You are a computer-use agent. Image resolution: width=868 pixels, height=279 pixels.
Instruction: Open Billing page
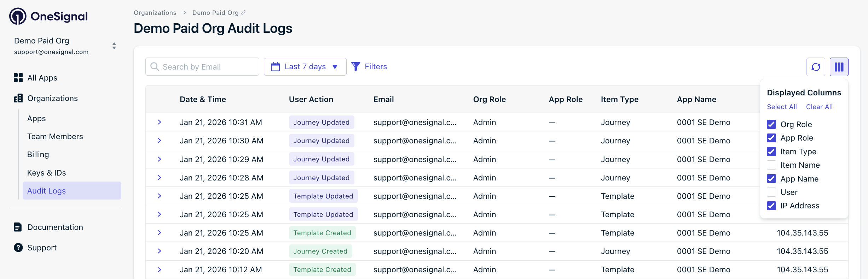pyautogui.click(x=38, y=155)
